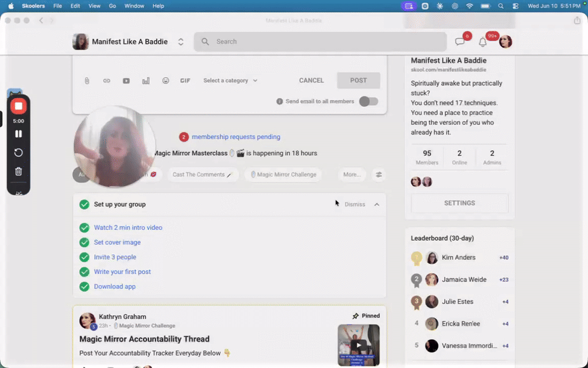Open the chat messages icon
588x368 pixels.
click(460, 41)
